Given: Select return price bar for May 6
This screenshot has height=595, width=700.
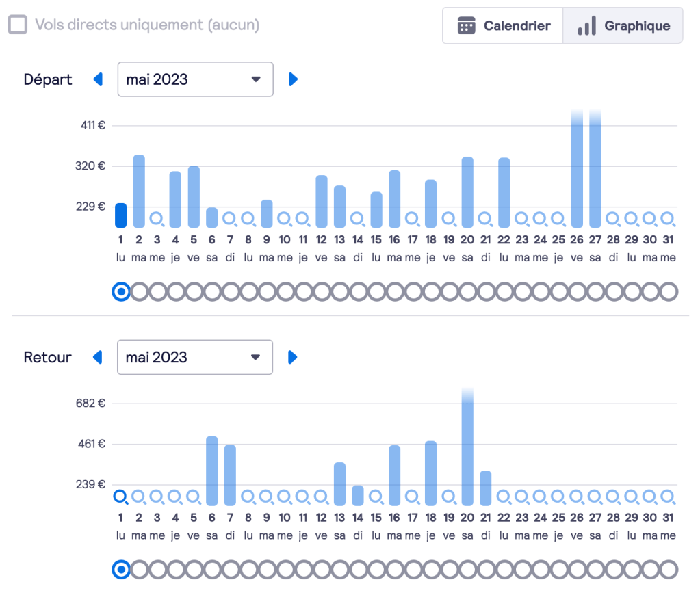Looking at the screenshot, I should click(x=212, y=471).
